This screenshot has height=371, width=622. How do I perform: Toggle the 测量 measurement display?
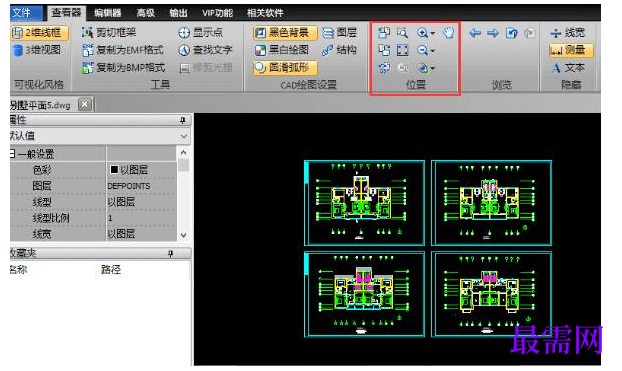(571, 50)
